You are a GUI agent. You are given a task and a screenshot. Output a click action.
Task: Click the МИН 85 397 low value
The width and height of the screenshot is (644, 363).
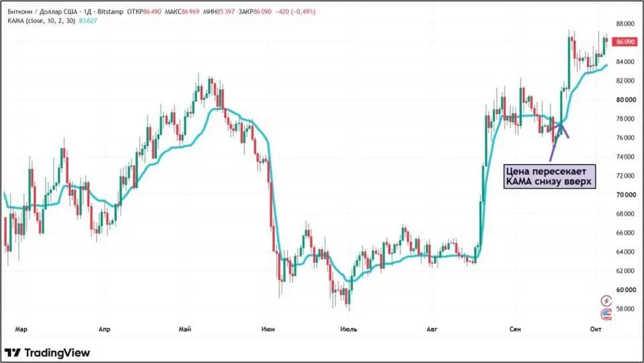219,12
